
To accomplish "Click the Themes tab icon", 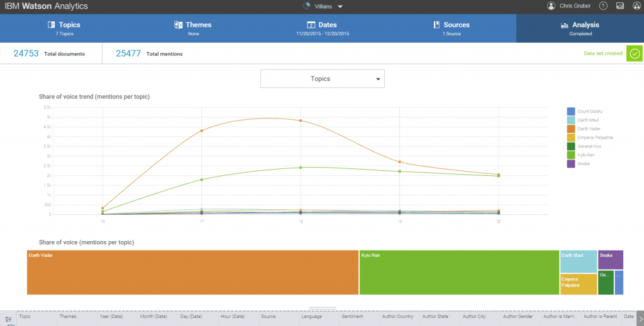I will 178,24.
